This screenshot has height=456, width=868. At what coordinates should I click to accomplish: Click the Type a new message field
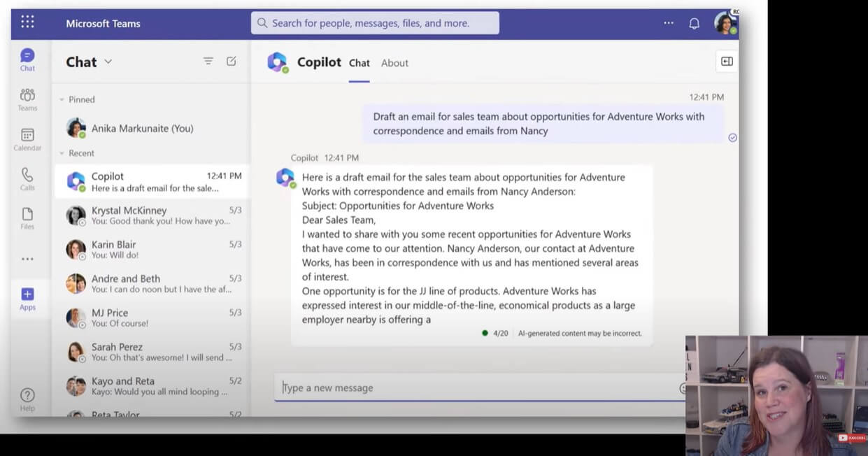(x=476, y=387)
